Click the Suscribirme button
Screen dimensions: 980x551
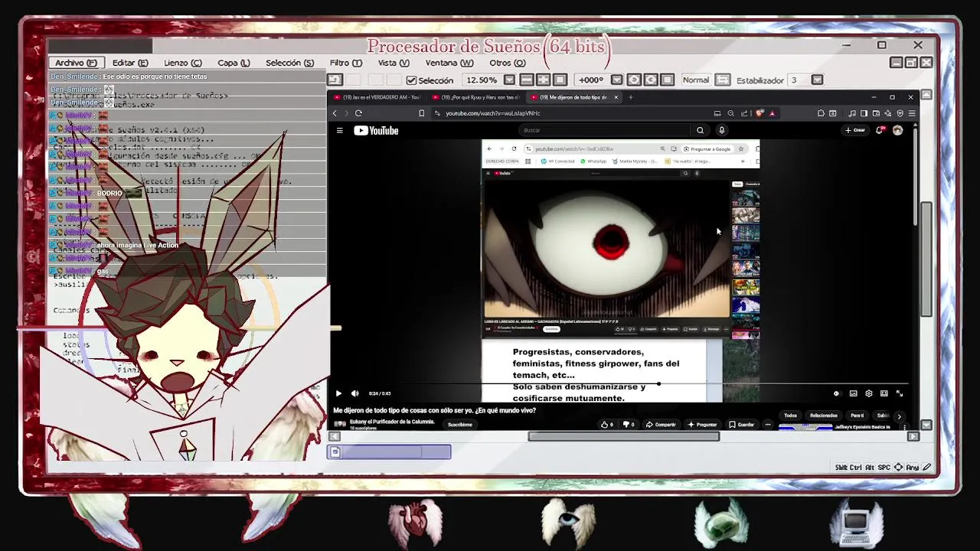[459, 425]
